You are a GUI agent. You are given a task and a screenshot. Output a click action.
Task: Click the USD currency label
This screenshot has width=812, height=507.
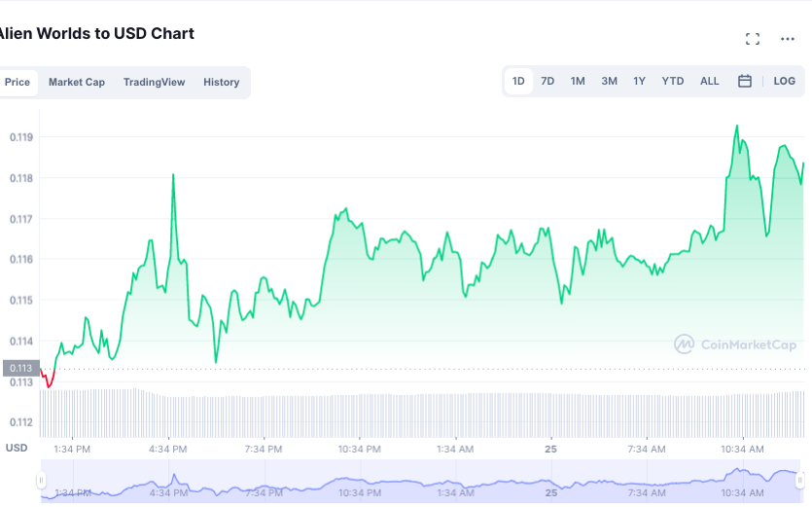pyautogui.click(x=17, y=448)
